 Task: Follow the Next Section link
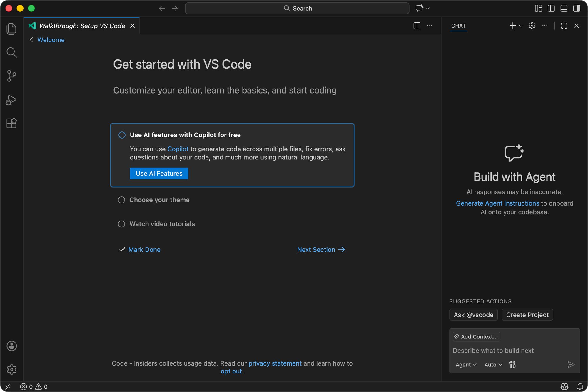coord(321,250)
